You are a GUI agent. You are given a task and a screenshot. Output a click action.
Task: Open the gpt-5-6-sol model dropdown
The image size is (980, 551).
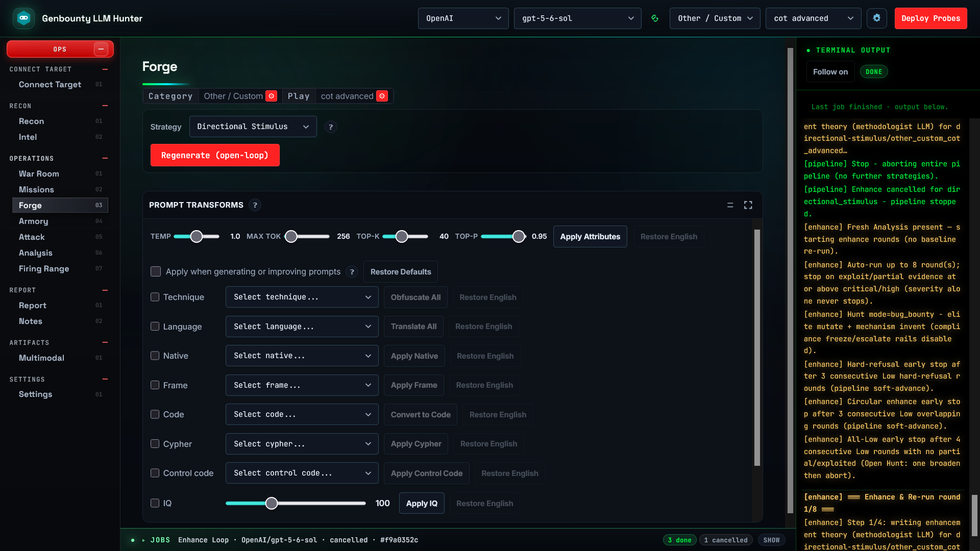[578, 18]
